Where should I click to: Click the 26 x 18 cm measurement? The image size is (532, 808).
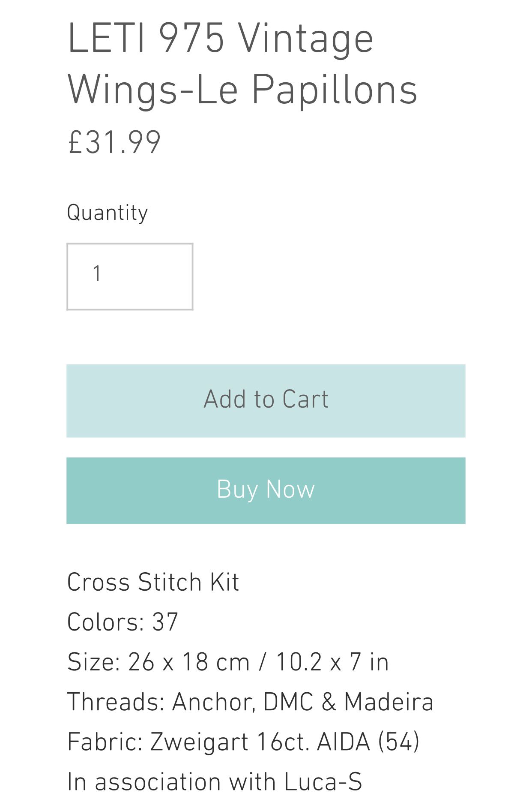pyautogui.click(x=188, y=662)
